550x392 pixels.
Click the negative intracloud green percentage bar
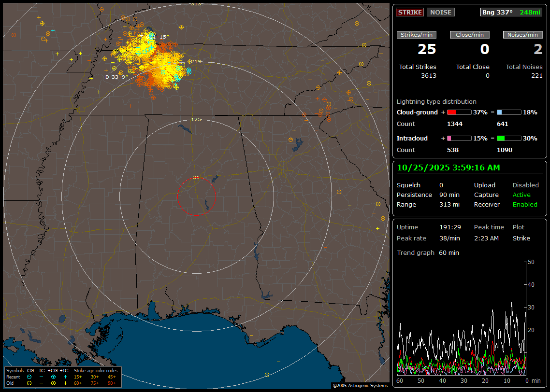pos(509,138)
